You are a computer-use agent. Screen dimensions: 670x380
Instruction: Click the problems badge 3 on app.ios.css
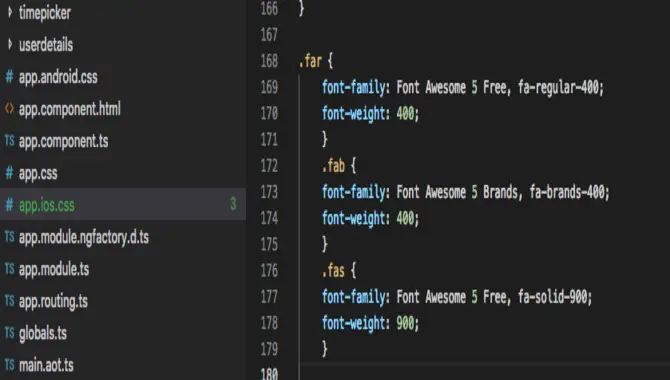point(233,204)
